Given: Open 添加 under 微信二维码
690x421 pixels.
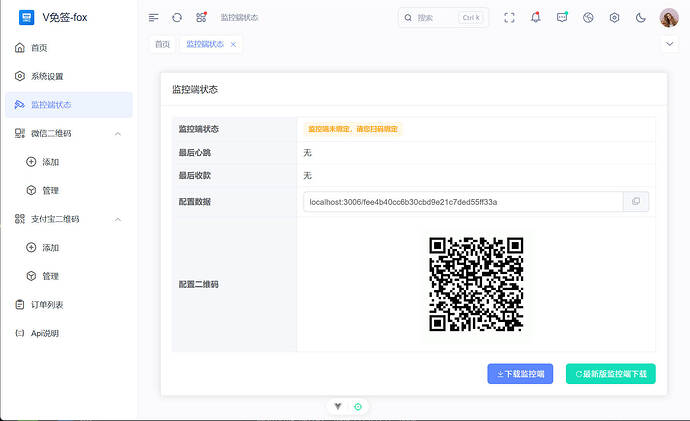Looking at the screenshot, I should 69,162.
